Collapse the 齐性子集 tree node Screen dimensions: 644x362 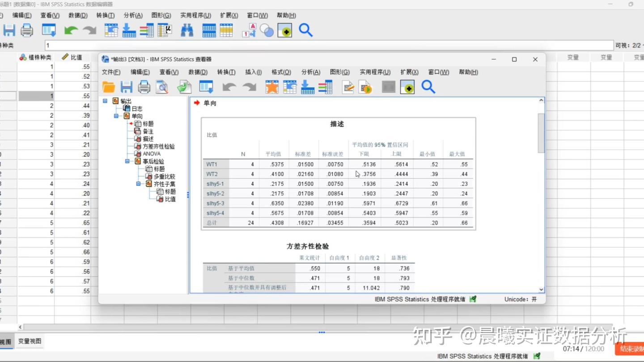point(139,183)
